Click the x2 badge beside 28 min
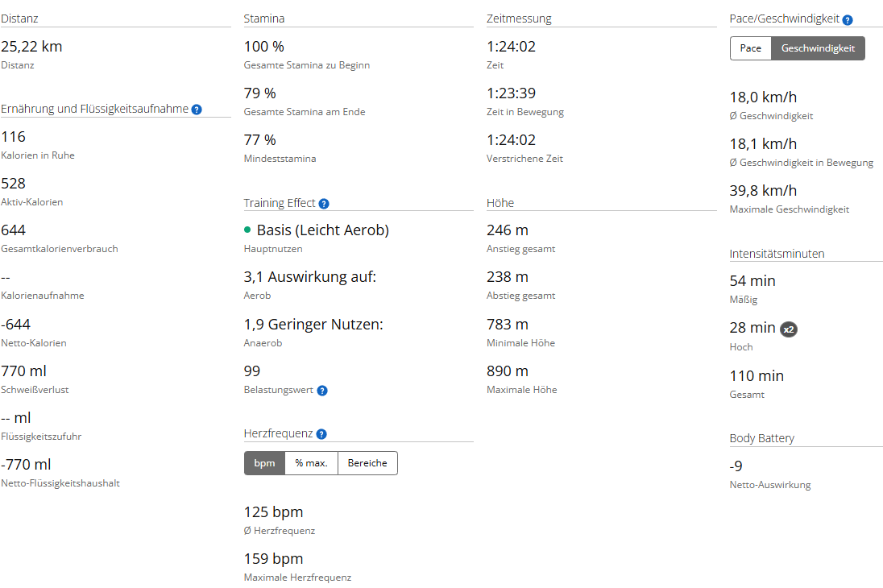The image size is (883, 588). 789,329
